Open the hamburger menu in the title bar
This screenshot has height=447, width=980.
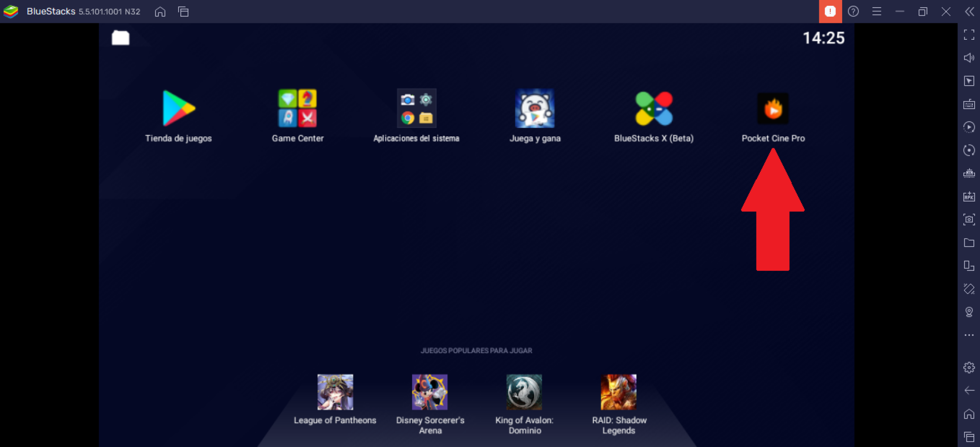pos(877,11)
